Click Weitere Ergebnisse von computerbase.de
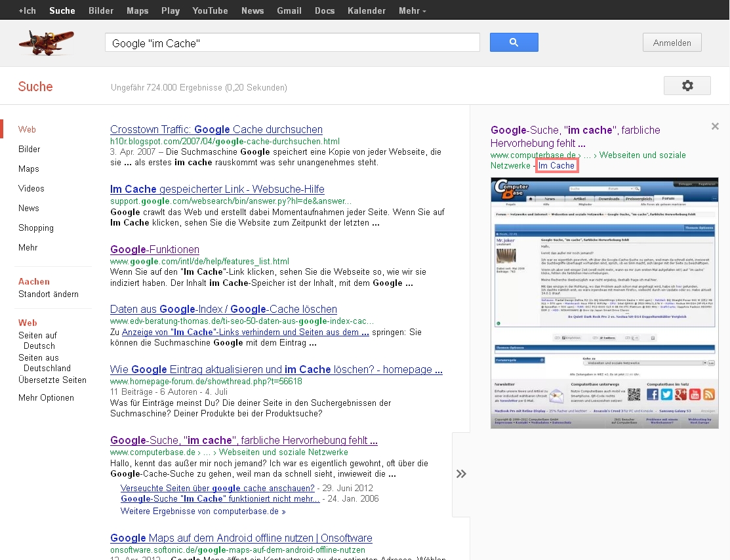730x560 pixels. (203, 511)
